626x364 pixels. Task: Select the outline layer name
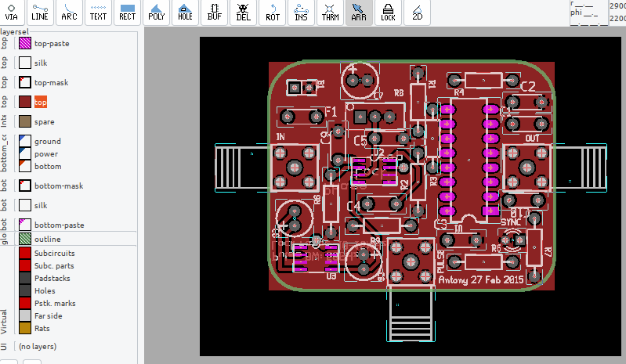click(x=48, y=240)
